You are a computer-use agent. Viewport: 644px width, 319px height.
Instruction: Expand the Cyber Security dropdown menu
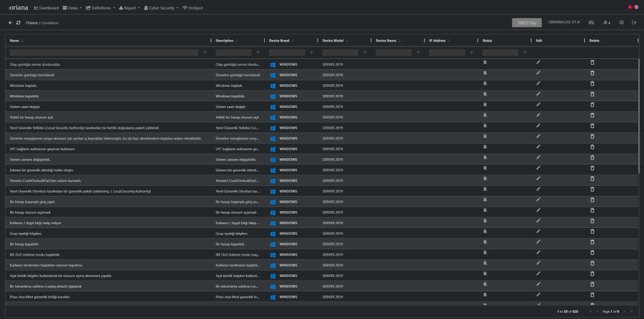click(x=159, y=8)
